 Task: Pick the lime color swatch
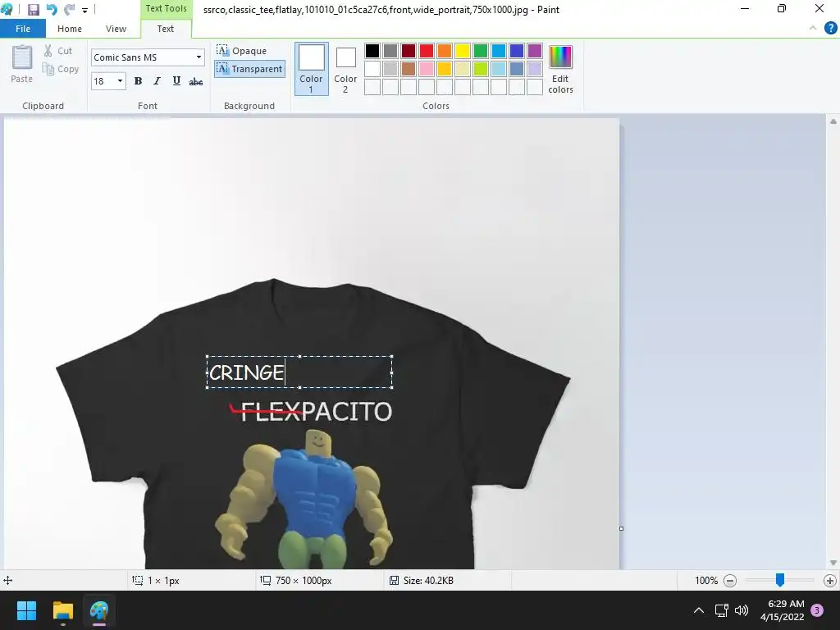[481, 69]
